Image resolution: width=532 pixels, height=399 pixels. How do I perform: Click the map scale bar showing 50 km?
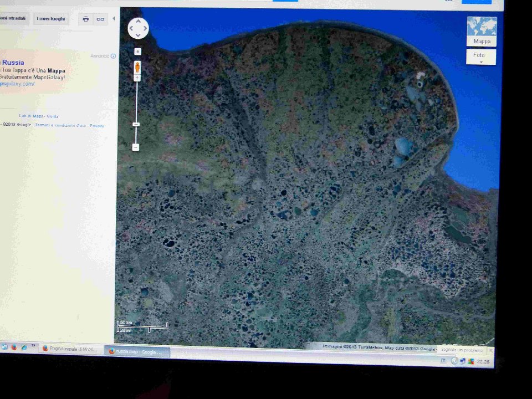click(142, 326)
